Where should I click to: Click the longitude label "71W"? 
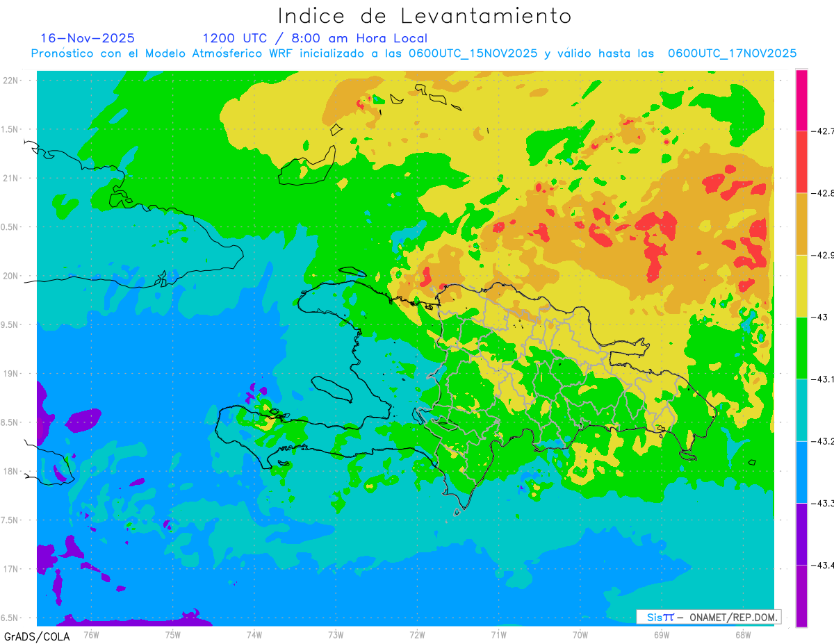[498, 634]
